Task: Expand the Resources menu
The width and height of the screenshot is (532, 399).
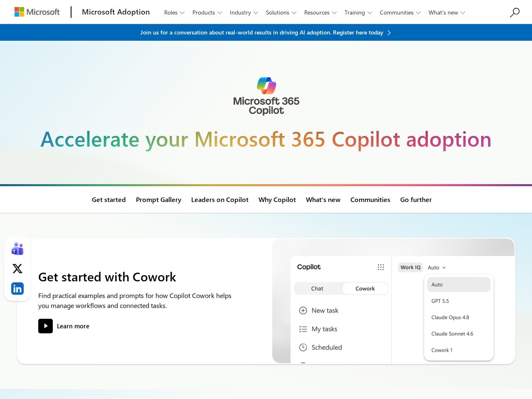Action: (320, 12)
